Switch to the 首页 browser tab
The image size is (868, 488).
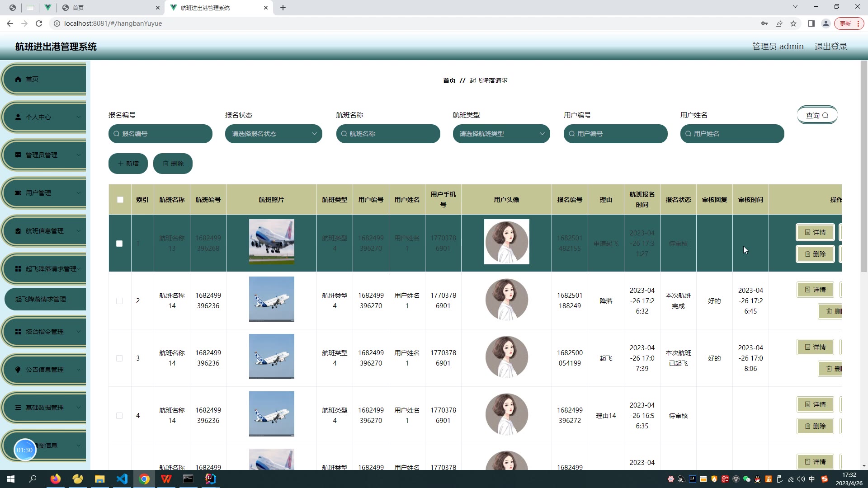111,8
